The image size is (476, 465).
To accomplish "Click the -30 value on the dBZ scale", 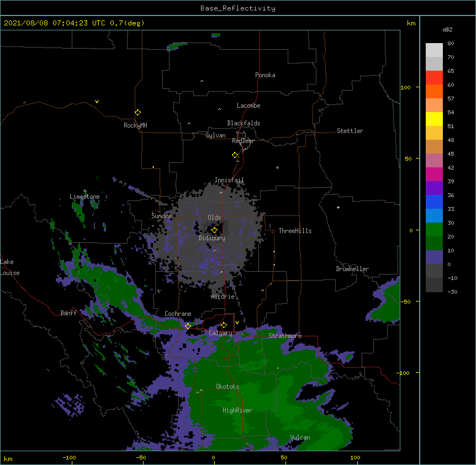I will point(452,292).
